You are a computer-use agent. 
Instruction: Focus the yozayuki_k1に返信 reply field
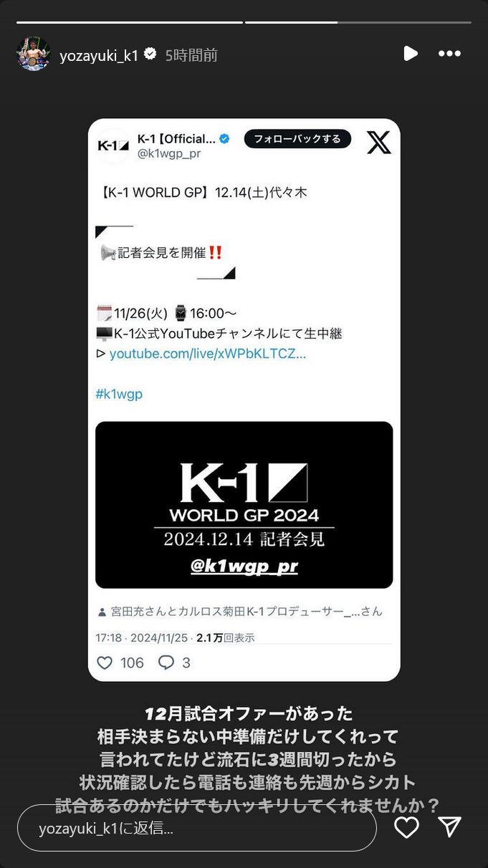point(197,828)
